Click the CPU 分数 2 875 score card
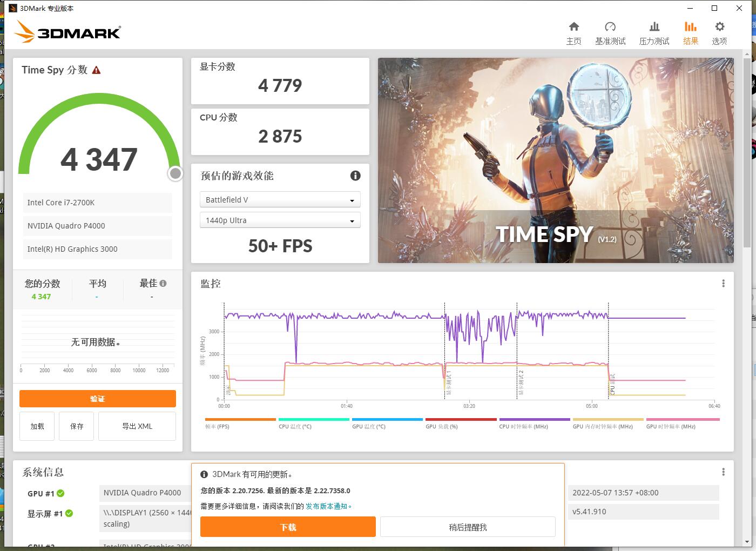 tap(280, 132)
